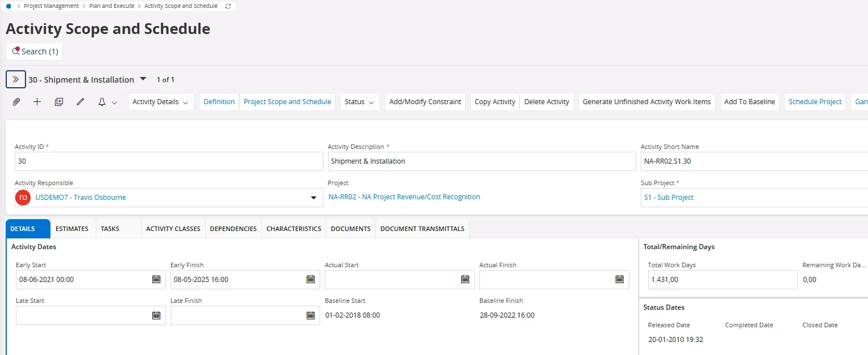Viewport: 868px width, 355px height.
Task: Open the Early Start calendar picker
Action: click(156, 279)
